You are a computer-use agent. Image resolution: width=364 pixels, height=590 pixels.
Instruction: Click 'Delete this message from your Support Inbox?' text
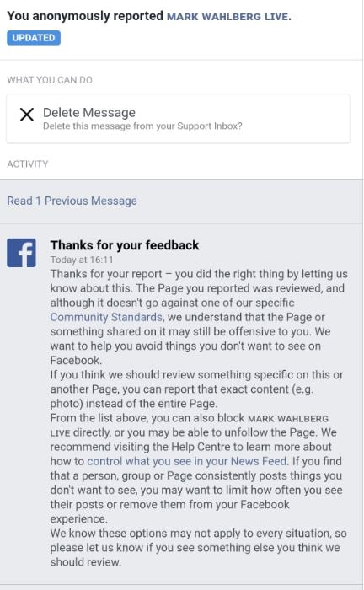(142, 126)
